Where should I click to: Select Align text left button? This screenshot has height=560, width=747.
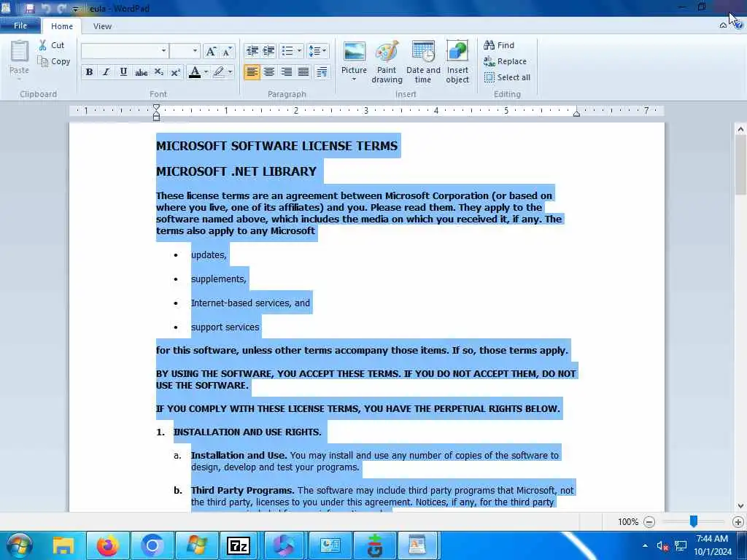[x=252, y=72]
